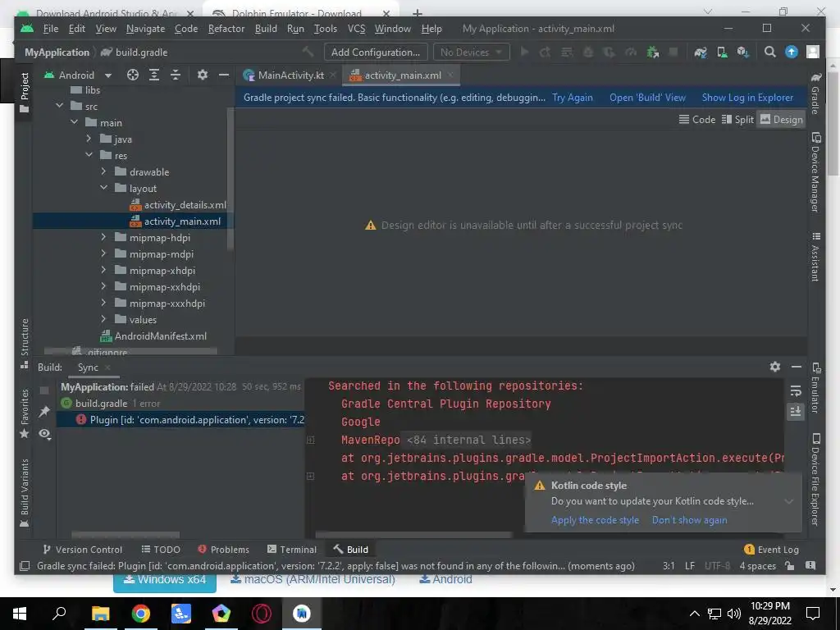This screenshot has height=630, width=840.
Task: Open File Explorer from Windows taskbar
Action: [100, 614]
